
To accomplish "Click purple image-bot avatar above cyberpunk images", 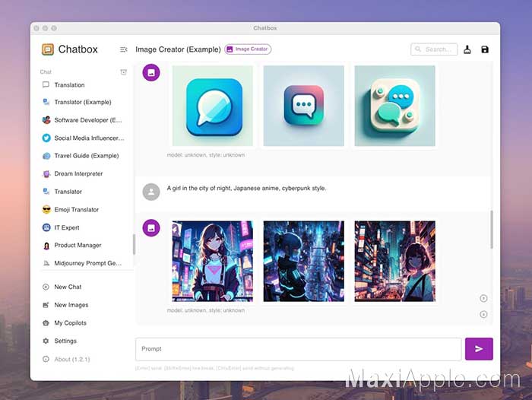I will coord(151,228).
